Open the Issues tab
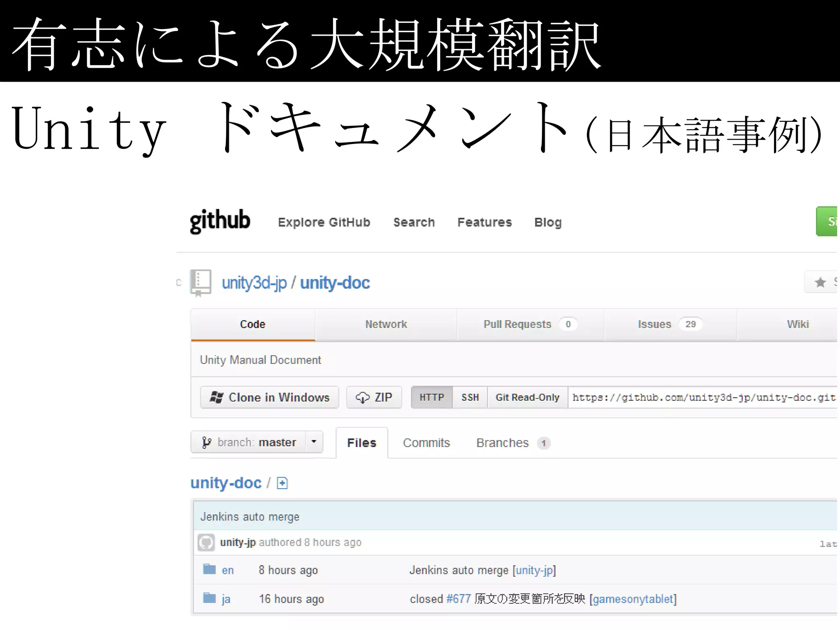 (x=670, y=324)
